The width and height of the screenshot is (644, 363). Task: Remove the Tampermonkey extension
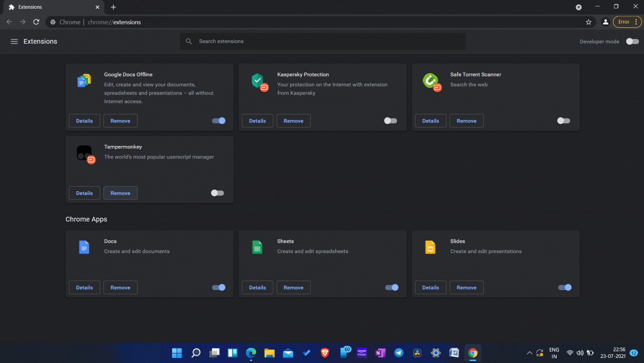(120, 193)
